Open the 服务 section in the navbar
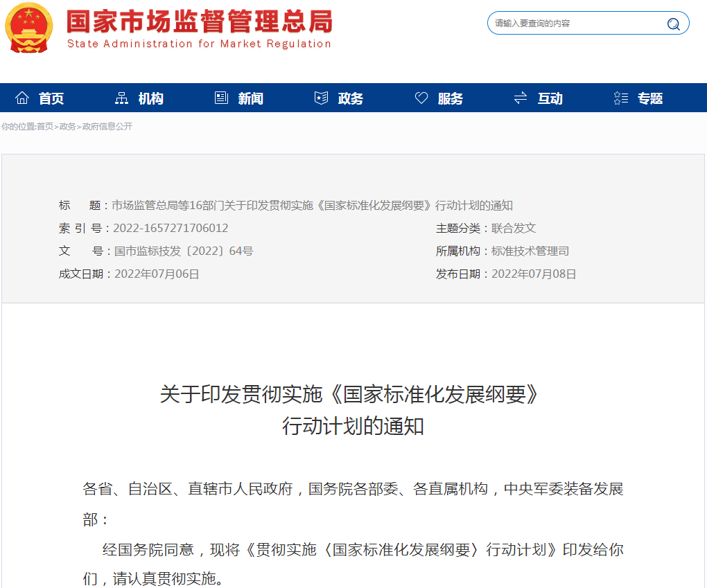 click(x=450, y=98)
